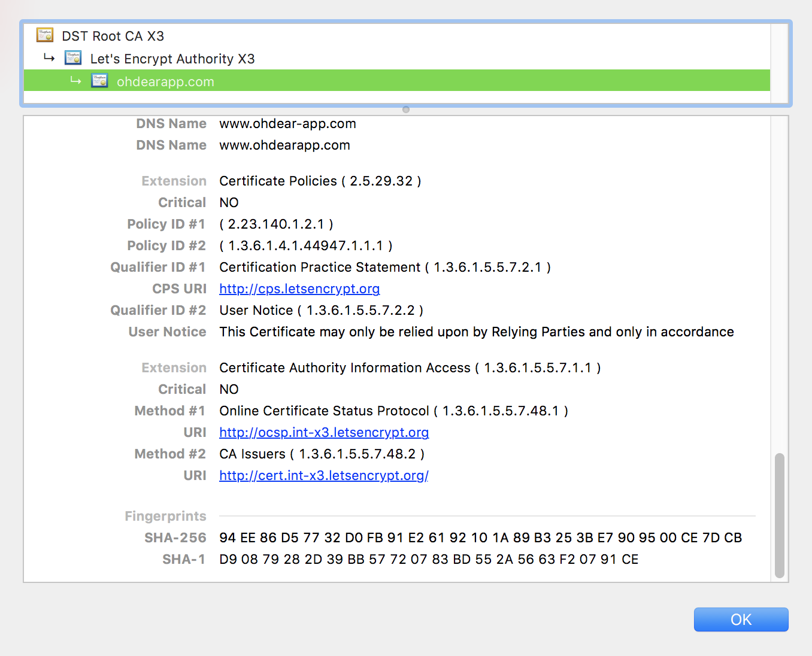The width and height of the screenshot is (812, 656).
Task: Click the Fingerprints section label
Action: click(x=165, y=517)
